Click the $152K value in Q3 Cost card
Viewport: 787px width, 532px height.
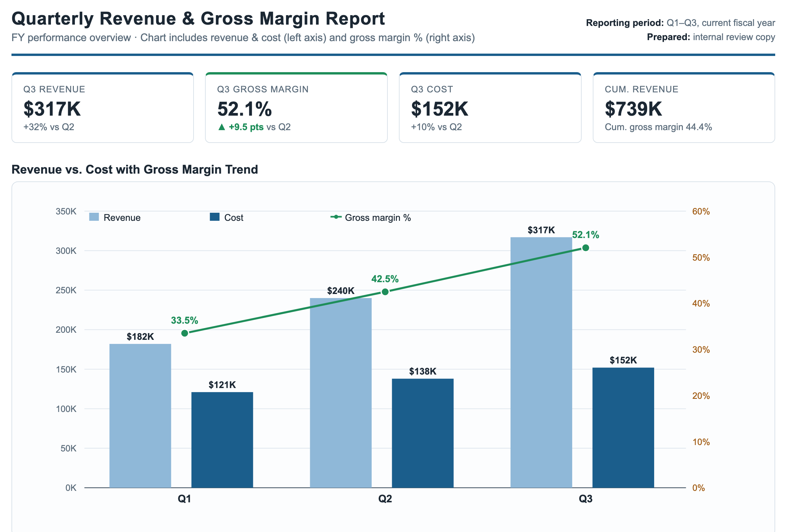pyautogui.click(x=440, y=109)
